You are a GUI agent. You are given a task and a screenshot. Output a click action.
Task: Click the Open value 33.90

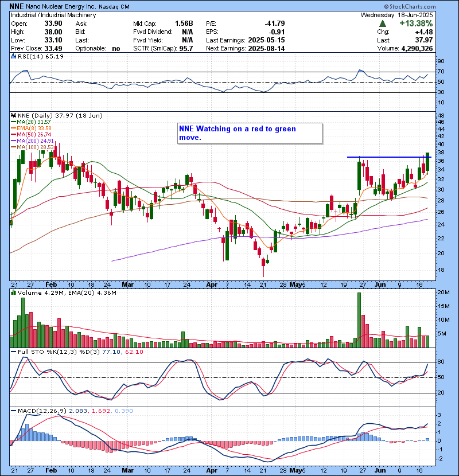[x=53, y=24]
